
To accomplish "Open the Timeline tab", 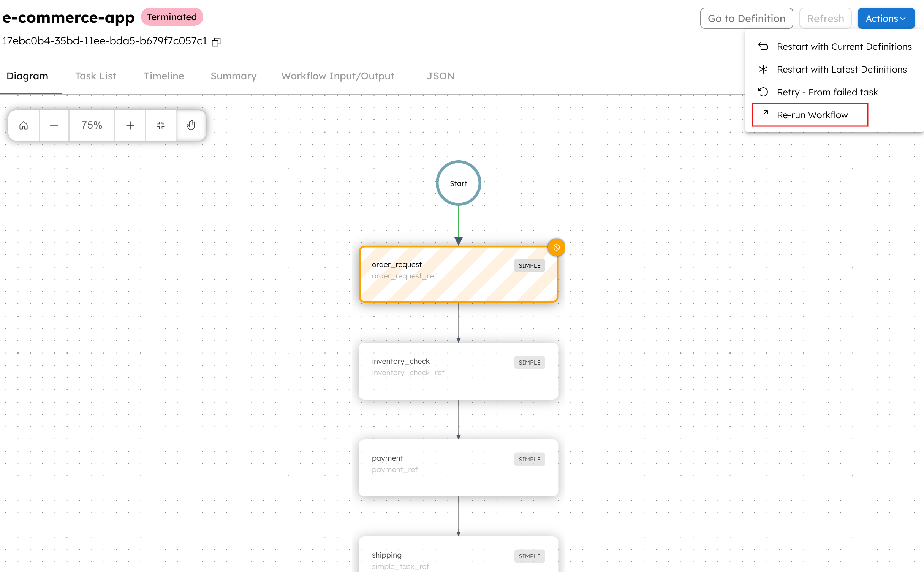I will tap(164, 76).
